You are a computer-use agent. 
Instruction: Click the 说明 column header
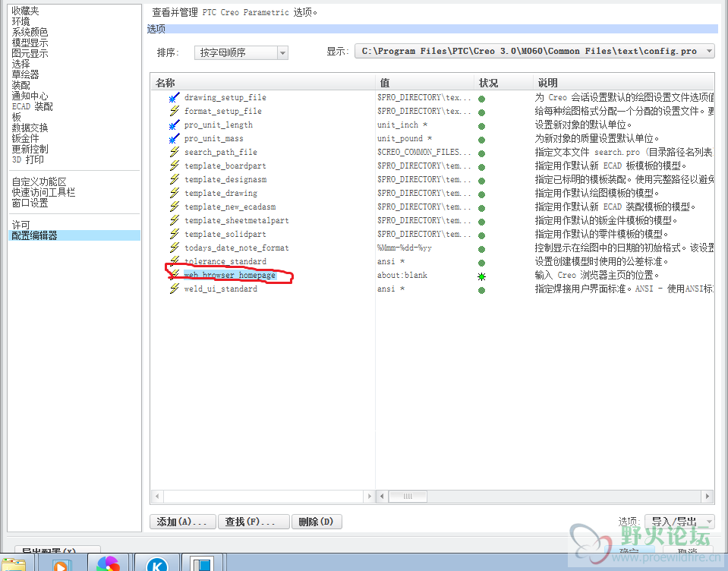(x=623, y=83)
